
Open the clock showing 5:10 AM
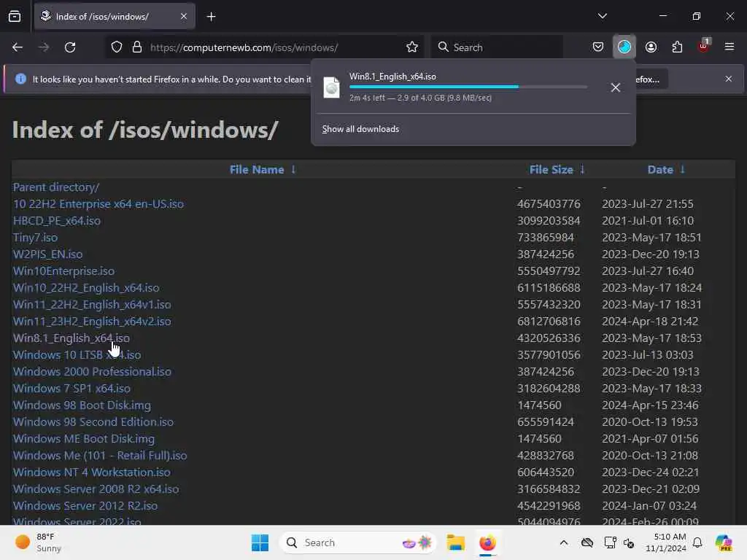[665, 542]
